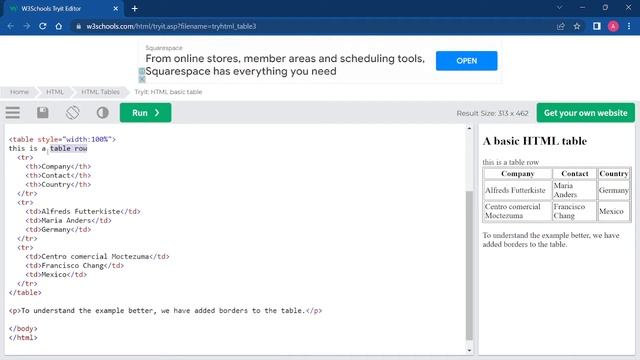640x360 pixels.
Task: Click the <td>Alfreds Futterkiste</td> code line
Action: [x=83, y=211]
